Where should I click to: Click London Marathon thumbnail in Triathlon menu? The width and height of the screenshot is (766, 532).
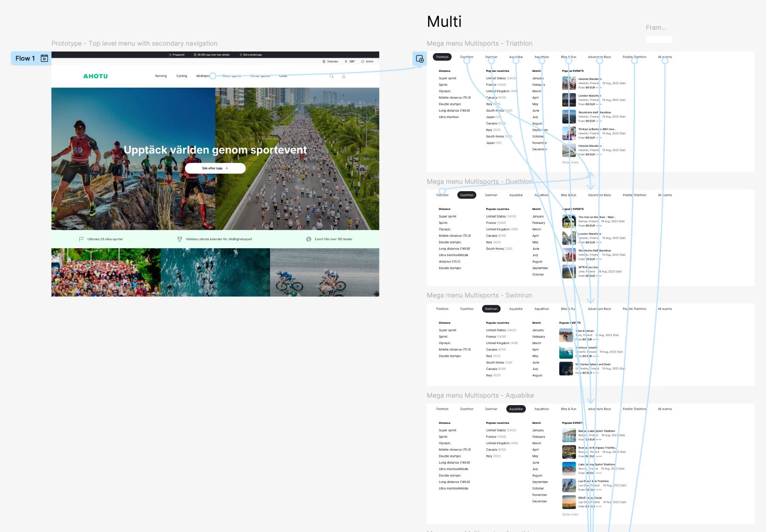(x=569, y=100)
